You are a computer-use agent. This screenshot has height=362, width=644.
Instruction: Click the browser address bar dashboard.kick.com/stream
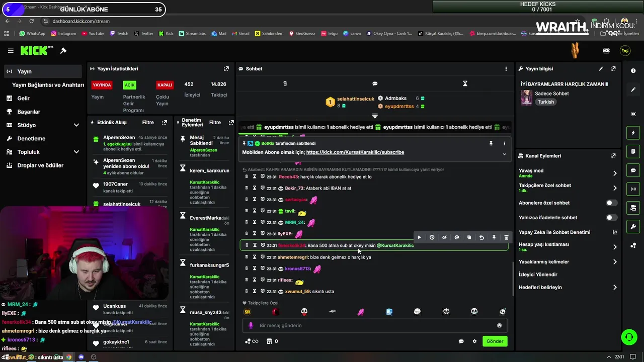pos(81,21)
